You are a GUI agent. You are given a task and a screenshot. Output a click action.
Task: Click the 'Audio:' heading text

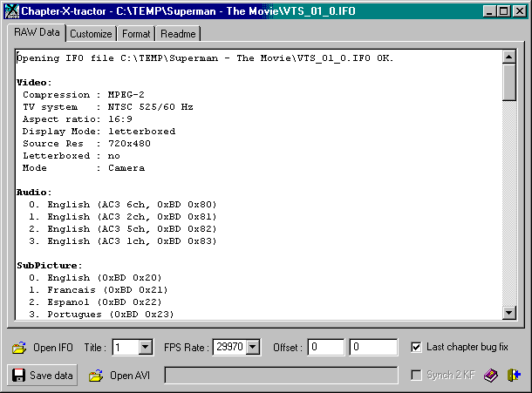[34, 193]
